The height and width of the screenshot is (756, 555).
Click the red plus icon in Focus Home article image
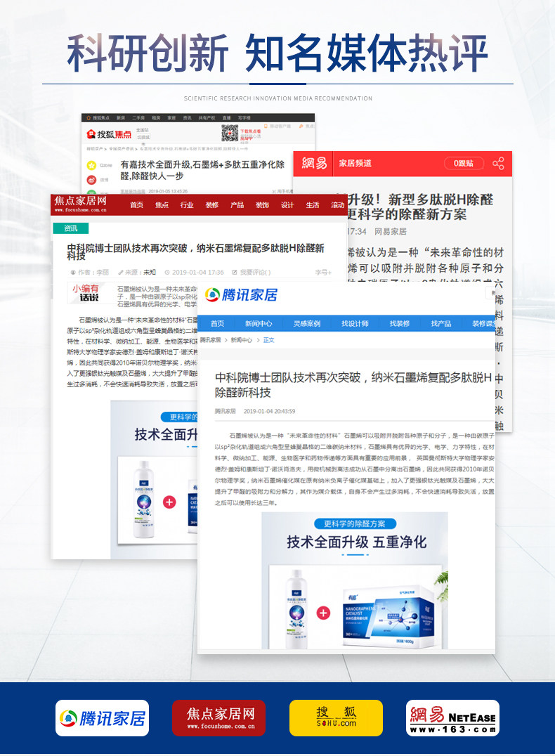pyautogui.click(x=169, y=502)
